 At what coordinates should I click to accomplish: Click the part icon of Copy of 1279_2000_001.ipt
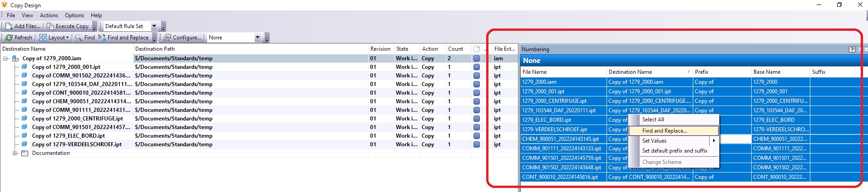click(25, 67)
